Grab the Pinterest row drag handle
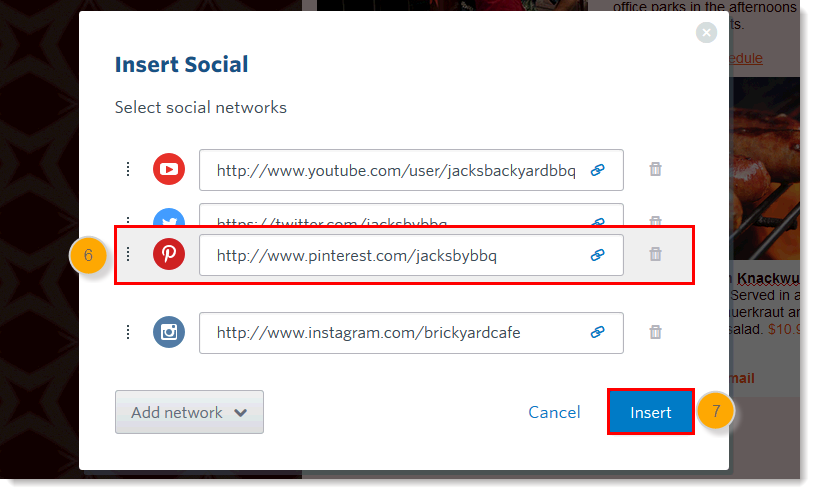This screenshot has height=494, width=815. [128, 254]
